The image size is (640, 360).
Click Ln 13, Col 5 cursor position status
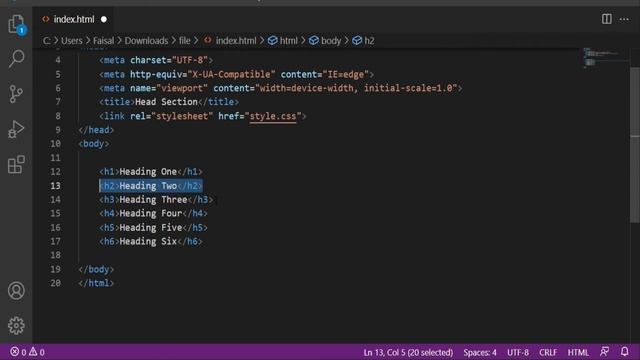tap(408, 352)
